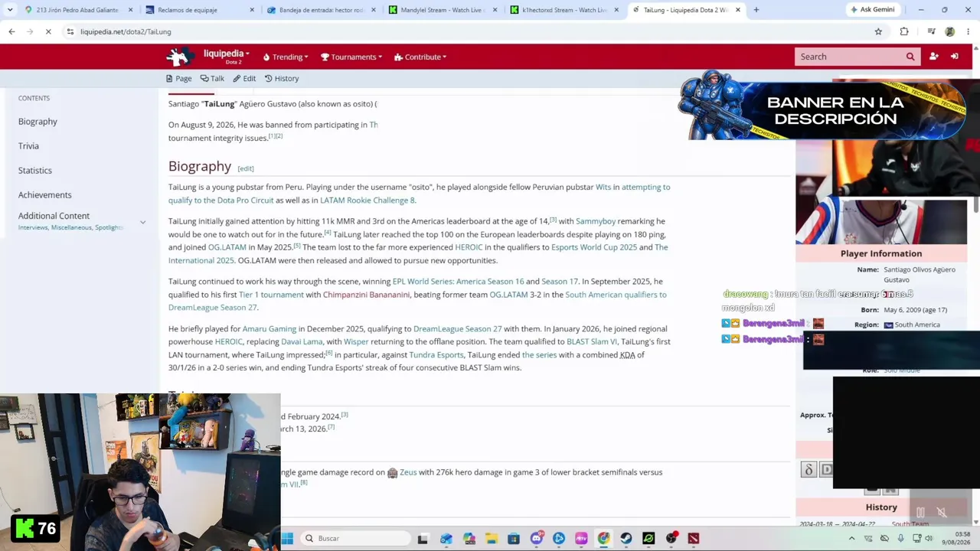Open the Chimpanzini Bananini team link
This screenshot has height=551, width=980.
[x=366, y=295]
